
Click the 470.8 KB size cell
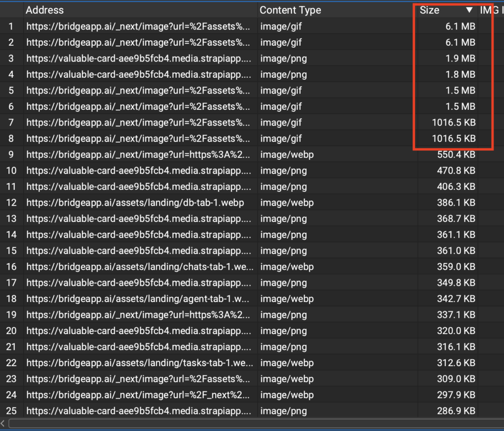(x=456, y=171)
